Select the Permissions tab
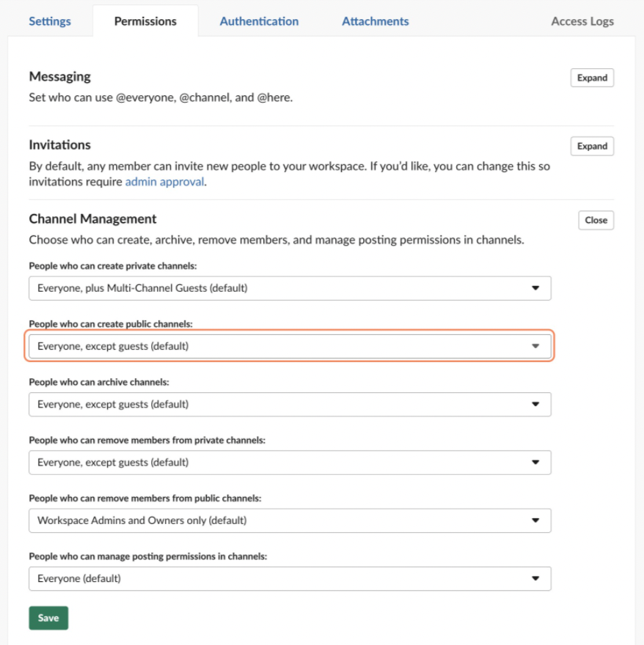This screenshot has width=644, height=645. (145, 21)
